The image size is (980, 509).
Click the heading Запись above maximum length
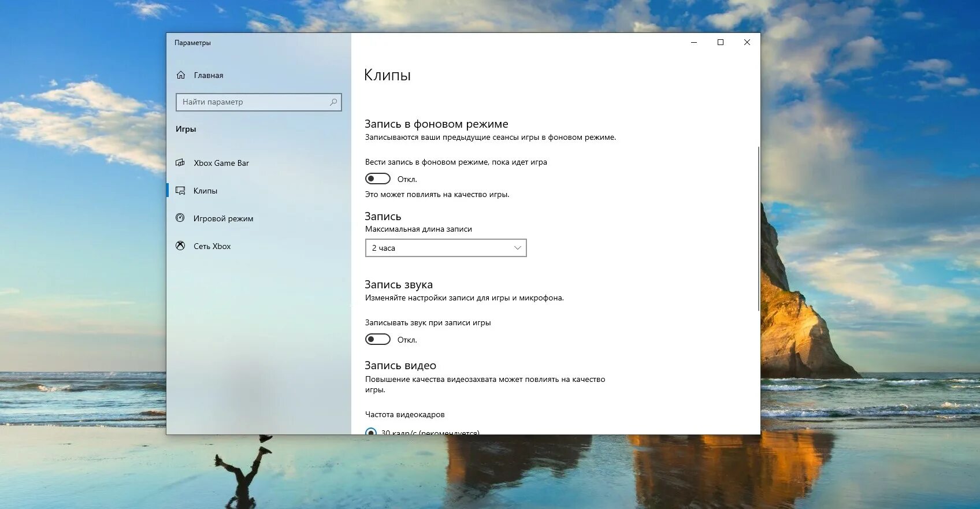tap(383, 216)
